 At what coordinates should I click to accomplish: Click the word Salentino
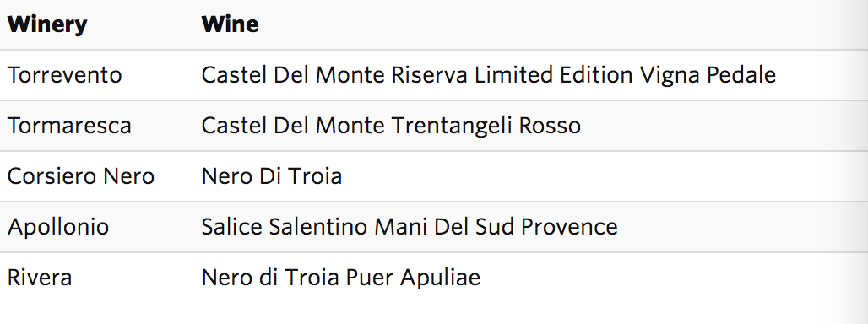(318, 227)
